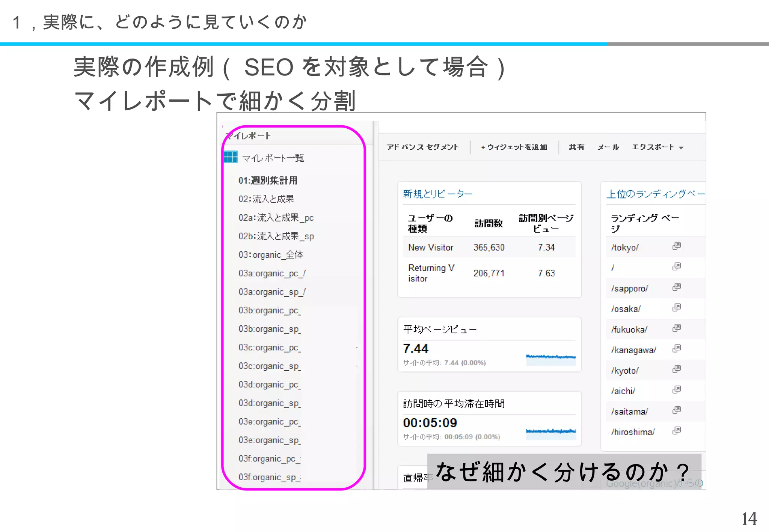Select report 03c:organic_sp_
Screen dimensions: 769x532
coord(270,366)
